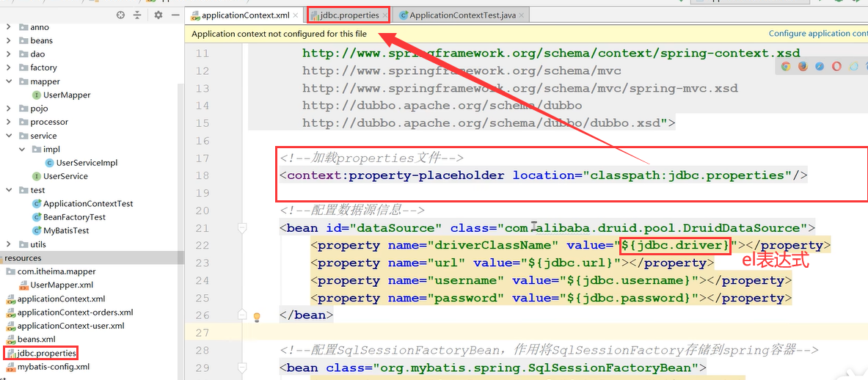Switch to the jdbc.properties editor tab
Image resolution: width=868 pixels, height=380 pixels.
349,15
